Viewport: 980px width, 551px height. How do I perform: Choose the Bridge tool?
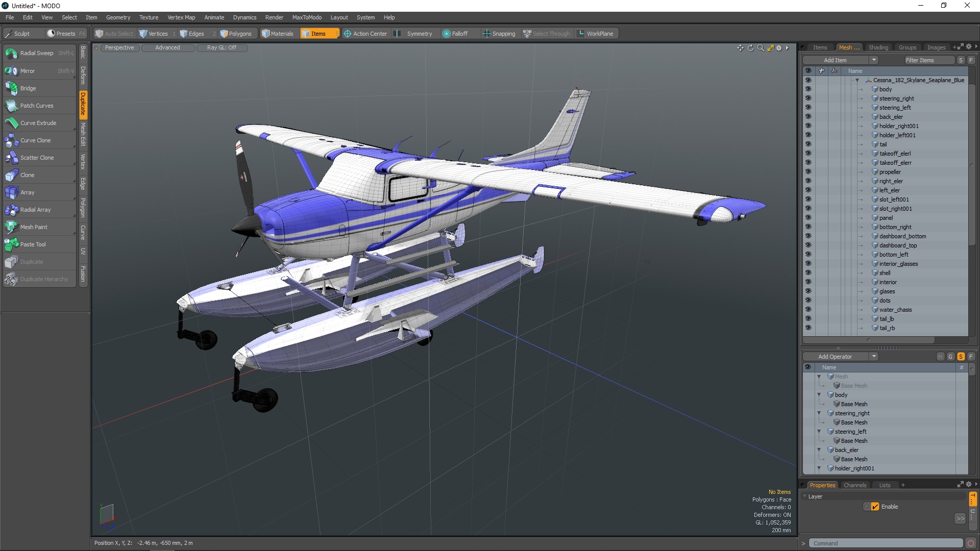coord(28,88)
